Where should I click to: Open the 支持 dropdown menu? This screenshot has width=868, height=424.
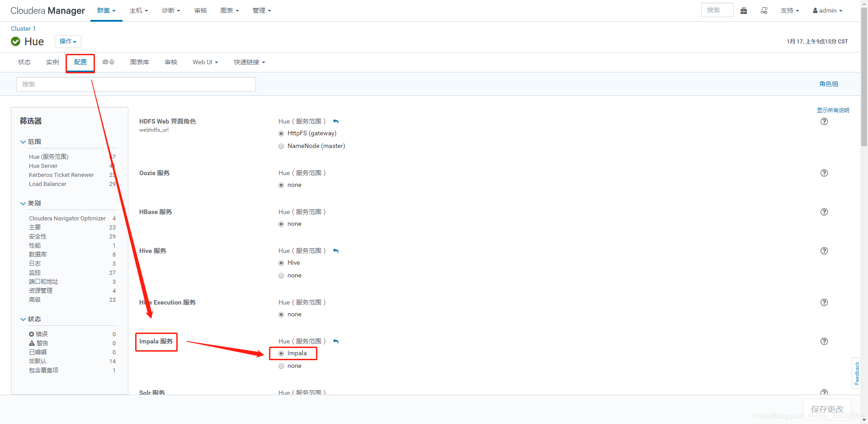pos(790,10)
